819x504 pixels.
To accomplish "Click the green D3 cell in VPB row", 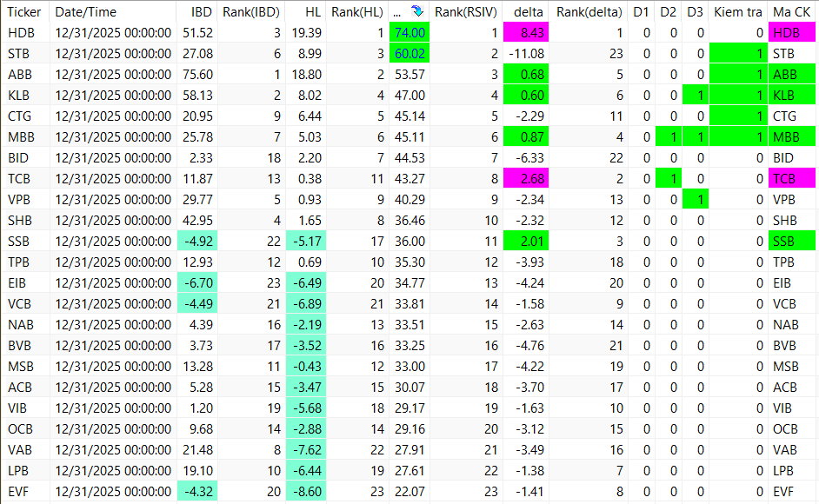I will [696, 200].
